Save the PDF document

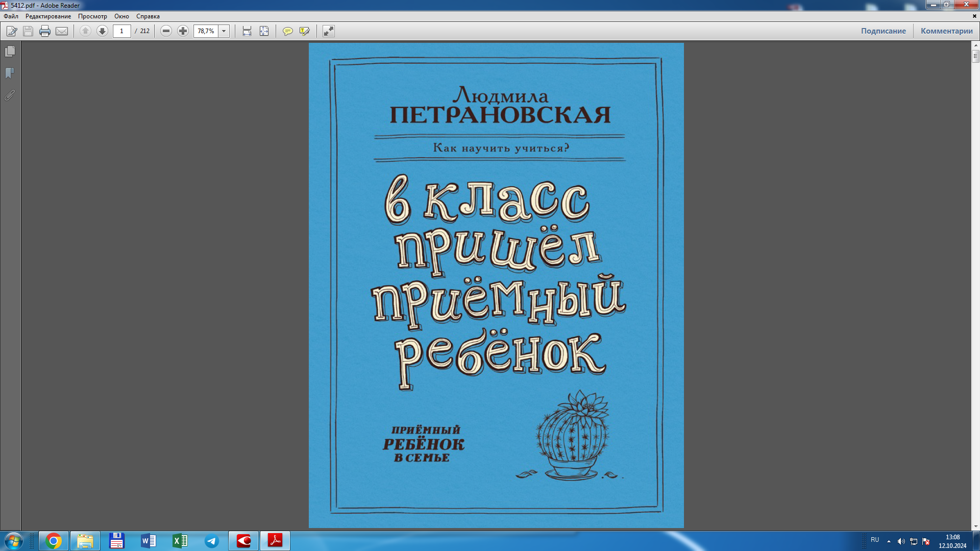[28, 31]
